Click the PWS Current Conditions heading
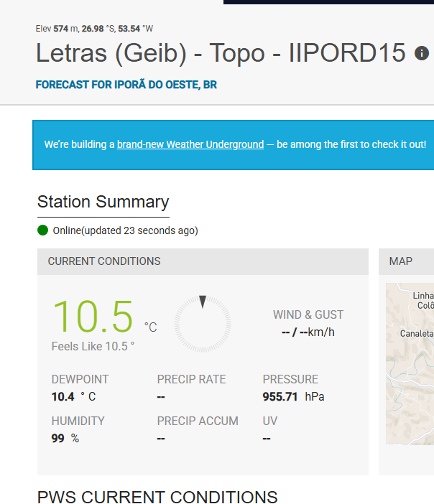 tap(157, 497)
